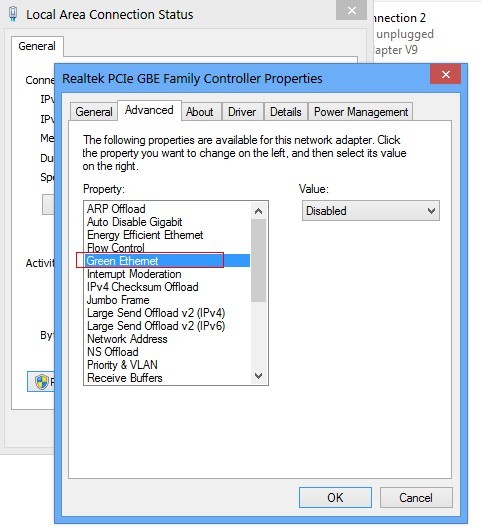
Task: Close the Local Area Connection Status window
Action: 351,10
